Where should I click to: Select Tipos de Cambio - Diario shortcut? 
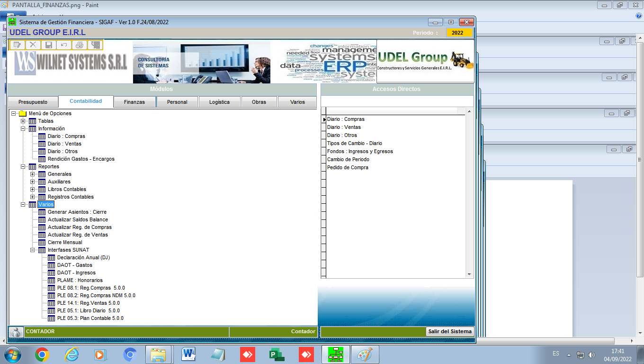[354, 143]
